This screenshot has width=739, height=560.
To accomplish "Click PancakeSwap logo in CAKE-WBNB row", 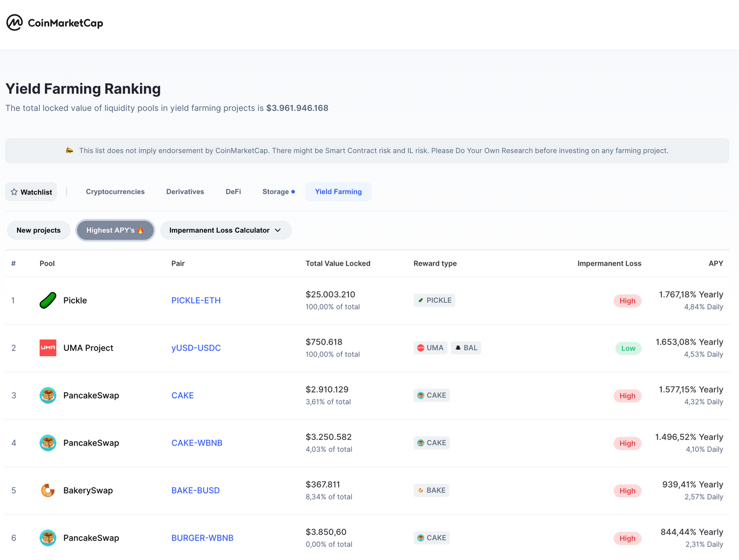I will click(x=48, y=443).
